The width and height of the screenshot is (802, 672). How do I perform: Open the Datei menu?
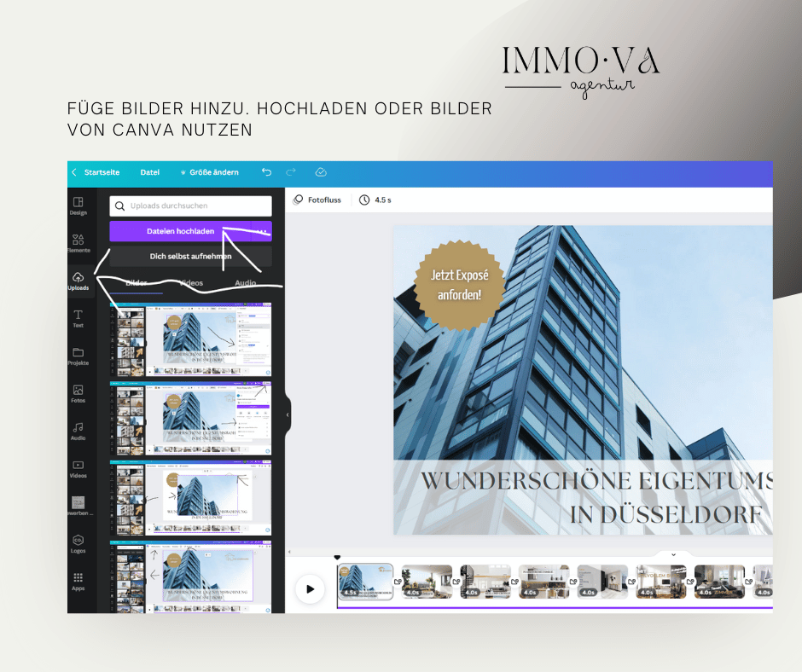150,172
